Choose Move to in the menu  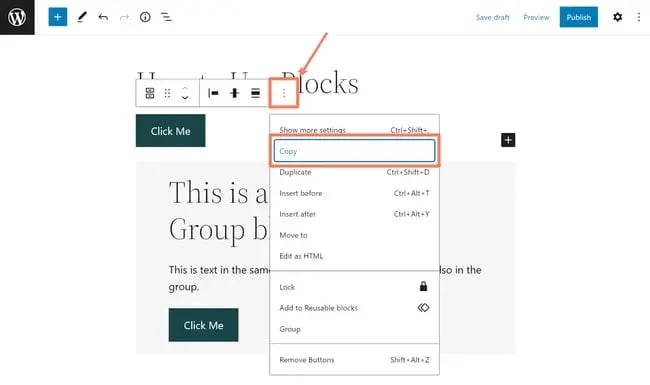click(x=354, y=235)
